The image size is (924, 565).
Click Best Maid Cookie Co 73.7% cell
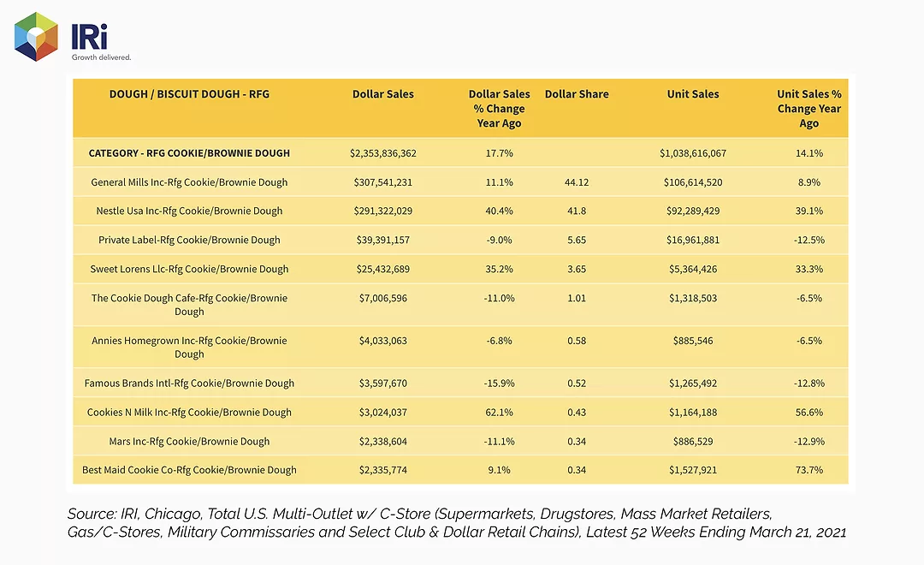click(x=809, y=470)
